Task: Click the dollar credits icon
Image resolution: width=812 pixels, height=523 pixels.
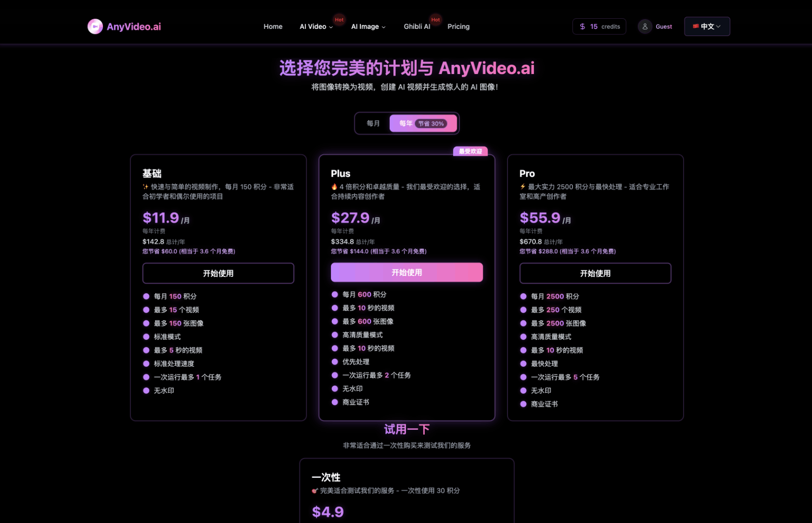Action: click(x=582, y=26)
